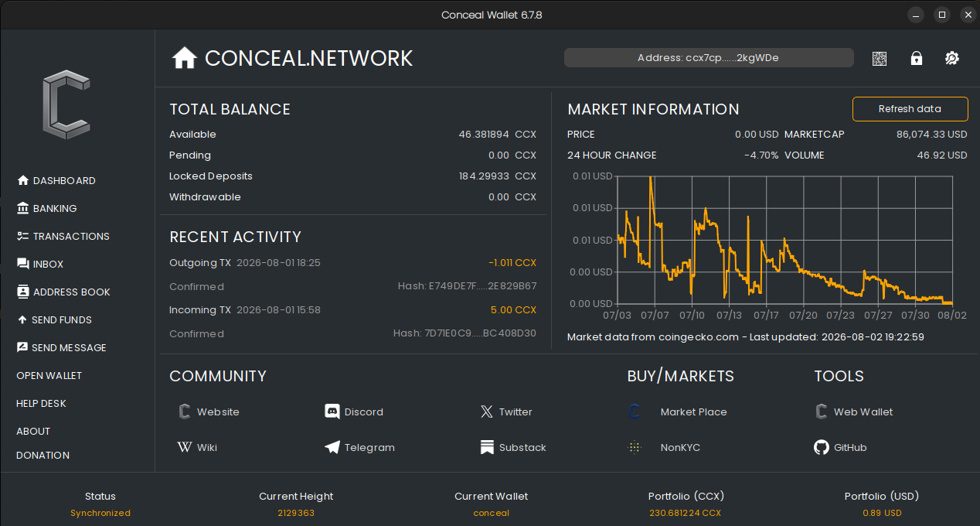Click the Send Funds arrow icon
This screenshot has width=980, height=526.
tap(22, 319)
